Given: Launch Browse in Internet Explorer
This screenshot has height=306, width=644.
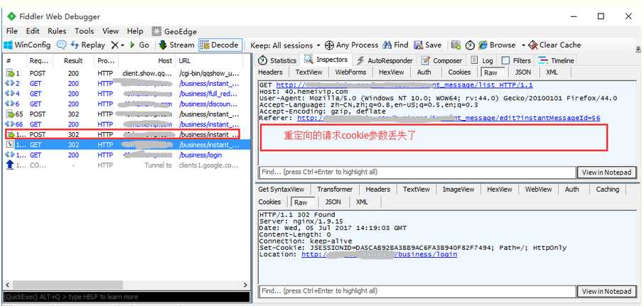Looking at the screenshot, I should [497, 45].
